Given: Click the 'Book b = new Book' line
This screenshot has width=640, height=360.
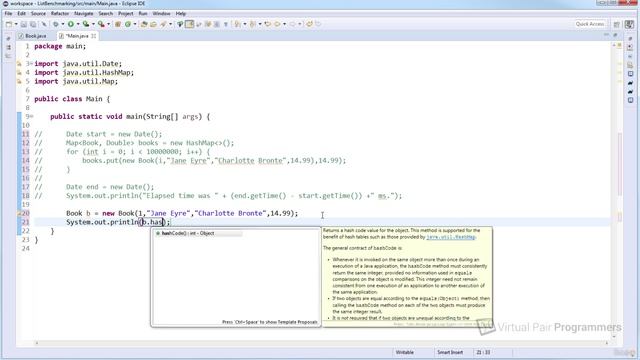Looking at the screenshot, I should pos(182,213).
